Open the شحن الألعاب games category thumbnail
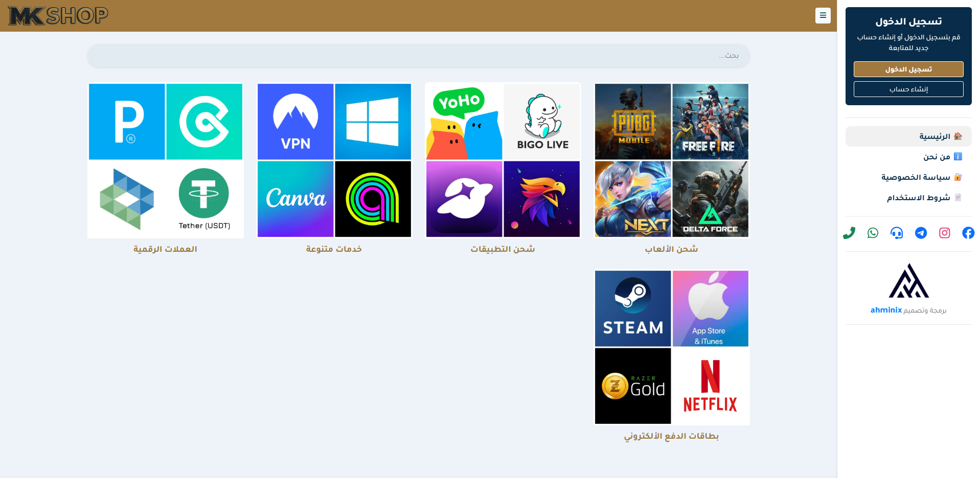The height and width of the screenshot is (478, 980). [671, 160]
